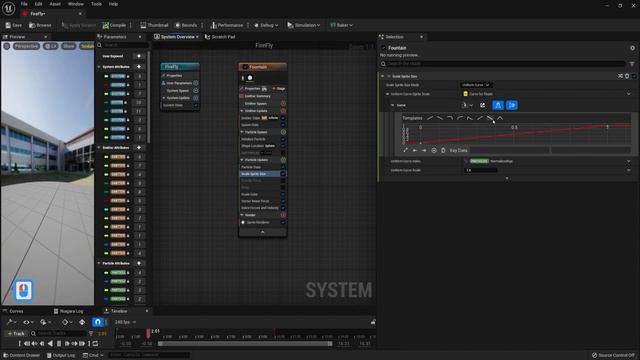The image size is (640, 360).
Task: Open the Simulation dropdown in toolbar
Action: click(304, 25)
